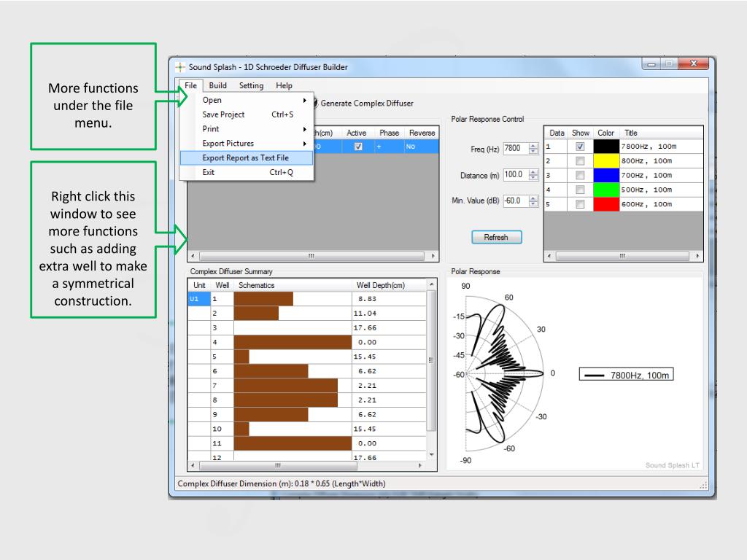747x560 pixels.
Task: Click the green color swatch in row 4
Action: 606,190
